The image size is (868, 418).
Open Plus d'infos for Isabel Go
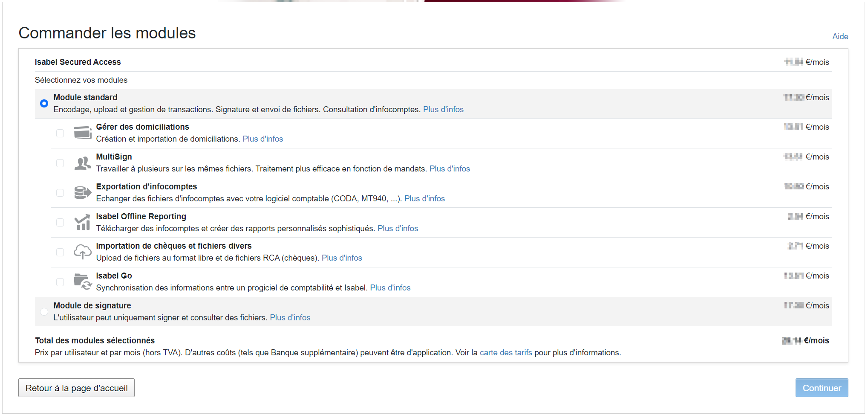point(390,287)
